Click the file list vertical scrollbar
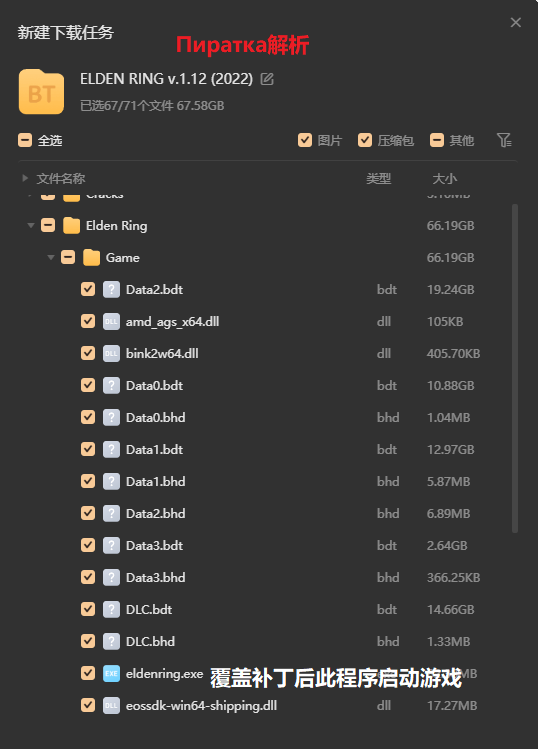Screen dimensions: 538x749 point(515,368)
